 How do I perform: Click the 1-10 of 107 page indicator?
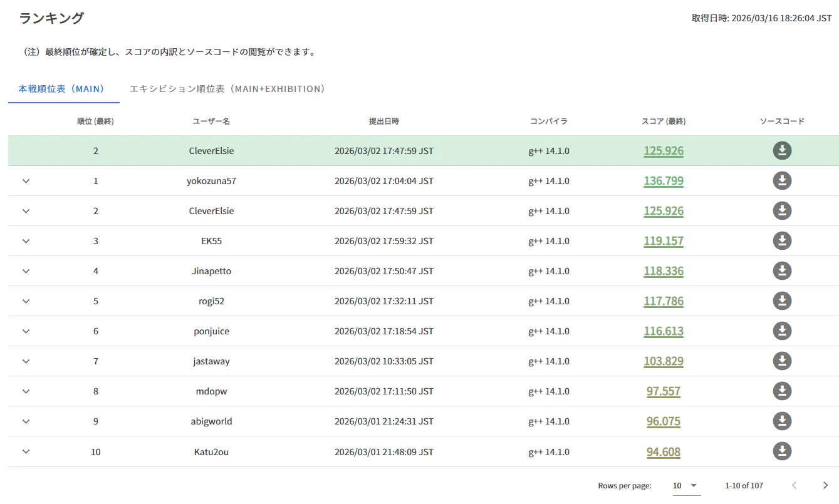tap(744, 486)
